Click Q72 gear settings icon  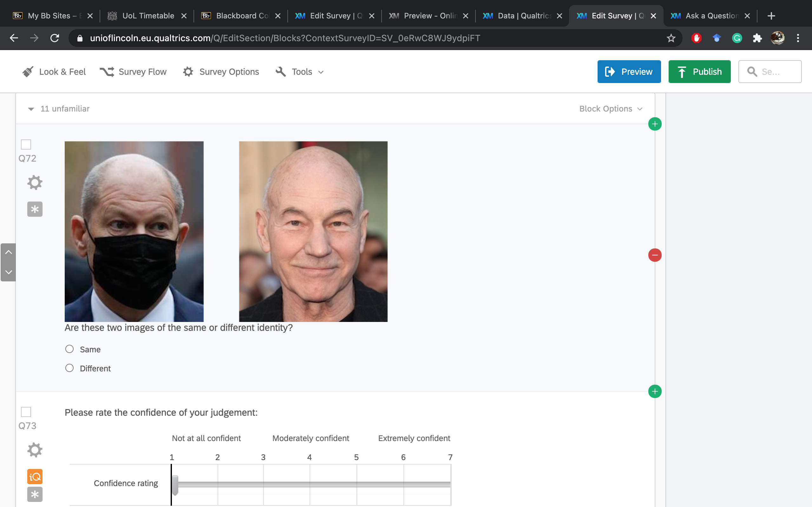click(34, 182)
